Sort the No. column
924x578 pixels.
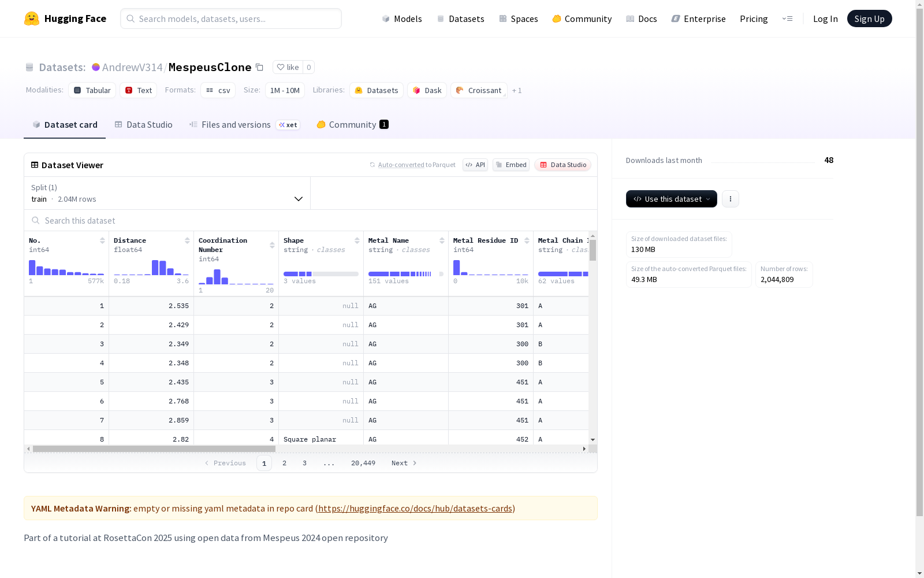click(102, 240)
